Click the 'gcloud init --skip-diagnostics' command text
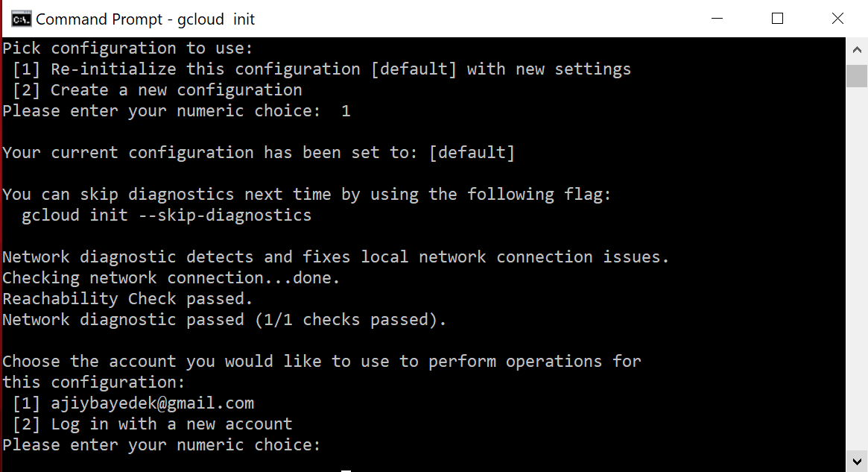Image resolution: width=868 pixels, height=472 pixels. tap(167, 215)
